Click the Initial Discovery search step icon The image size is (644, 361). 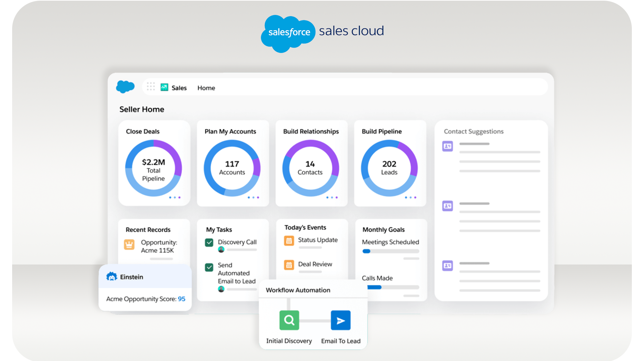click(289, 320)
